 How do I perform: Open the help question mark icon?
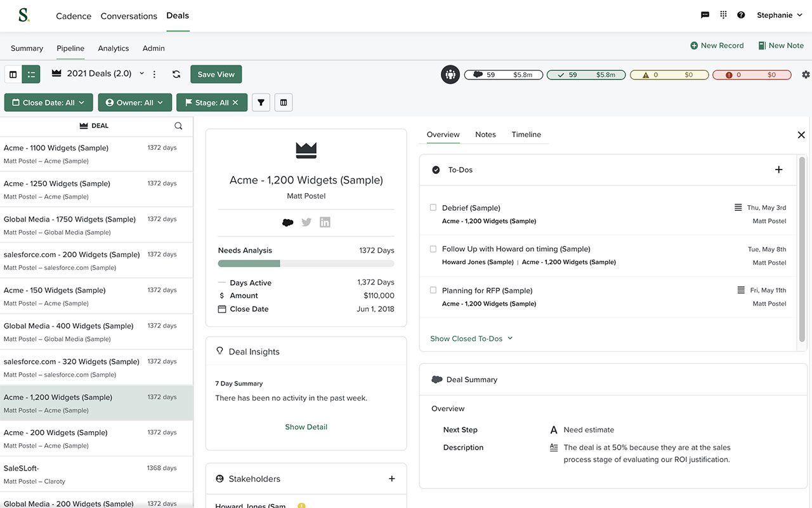[x=741, y=15]
